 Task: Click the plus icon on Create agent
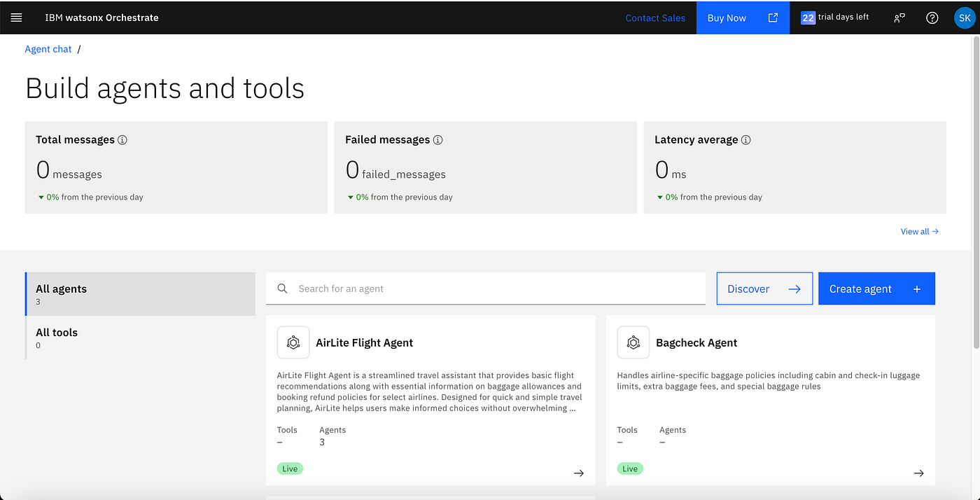(x=917, y=289)
